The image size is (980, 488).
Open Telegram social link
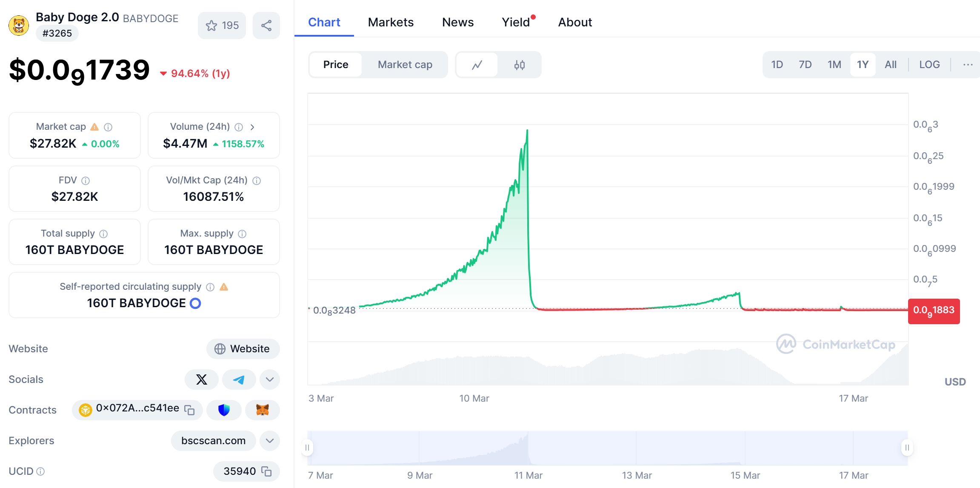point(239,380)
